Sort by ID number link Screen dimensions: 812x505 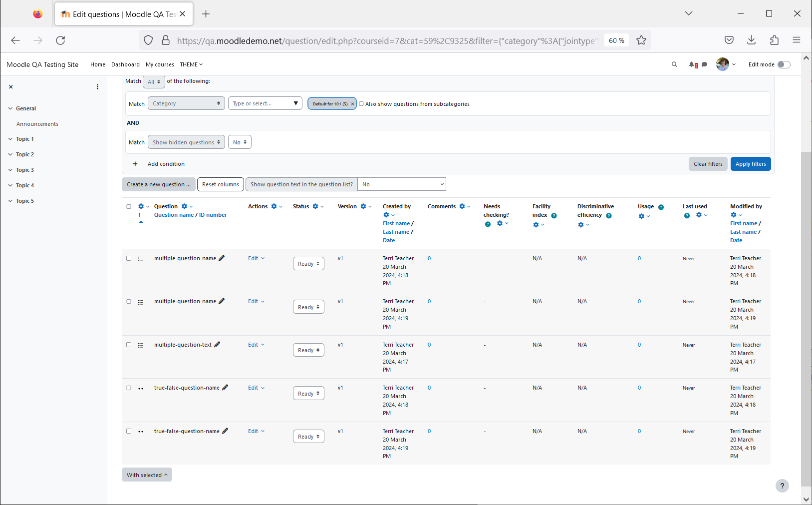213,215
